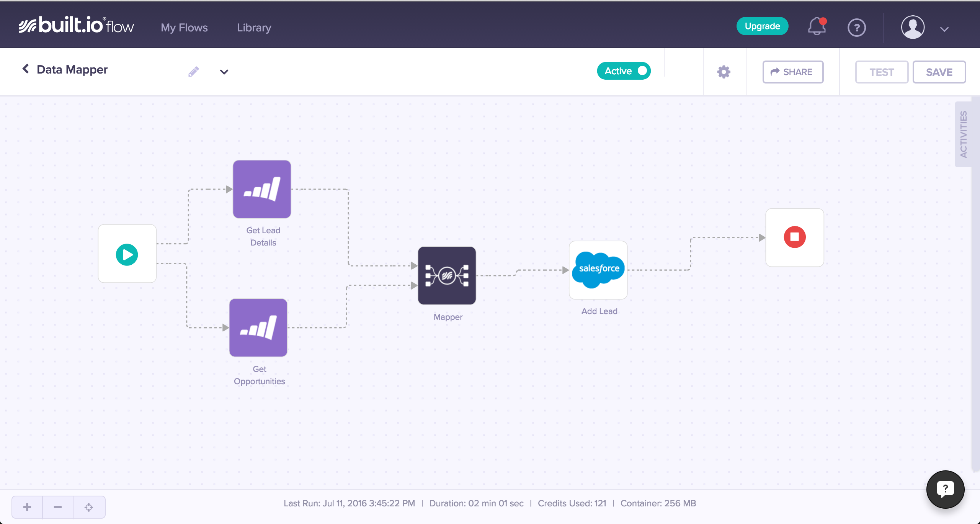980x524 pixels.
Task: Toggle the flow from Active to Inactive
Action: click(x=623, y=70)
